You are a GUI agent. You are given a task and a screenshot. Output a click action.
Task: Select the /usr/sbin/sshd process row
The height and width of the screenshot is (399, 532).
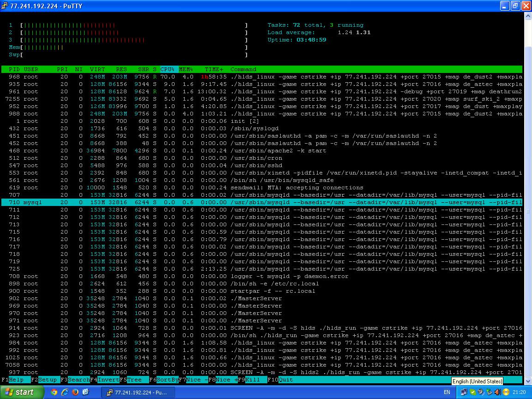pyautogui.click(x=261, y=165)
